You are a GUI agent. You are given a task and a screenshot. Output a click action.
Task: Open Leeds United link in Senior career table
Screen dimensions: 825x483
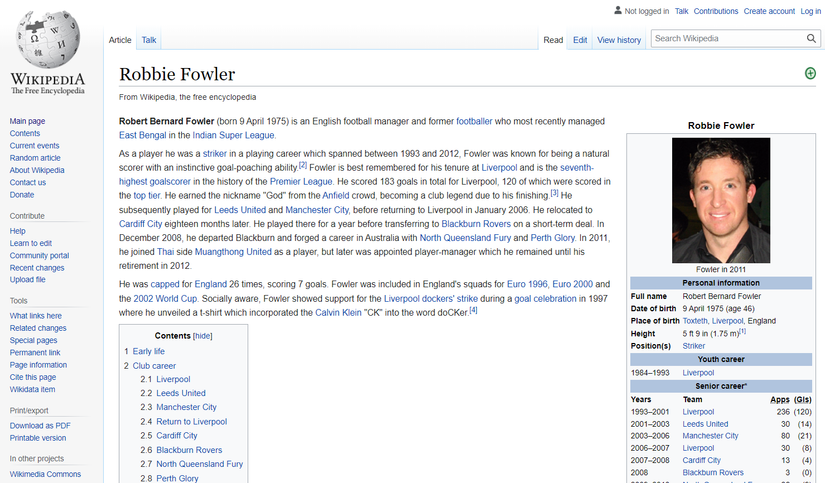click(706, 424)
